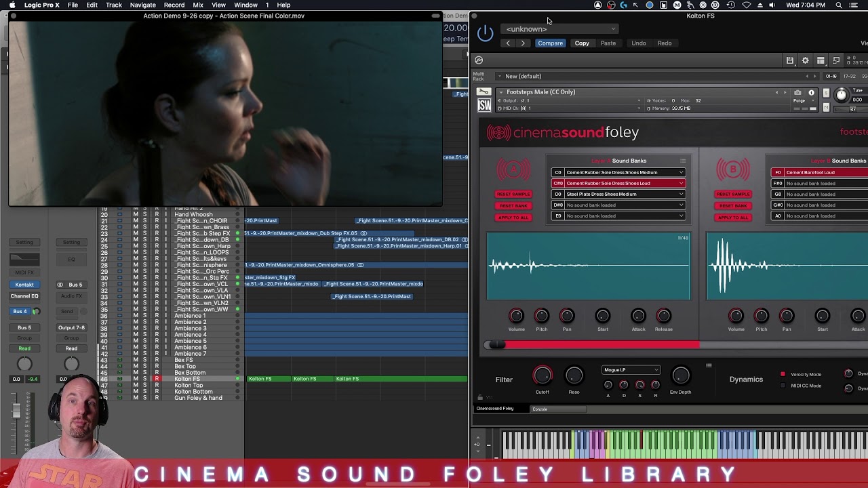
Task: Click Layer A Reset Bank button
Action: tap(513, 205)
